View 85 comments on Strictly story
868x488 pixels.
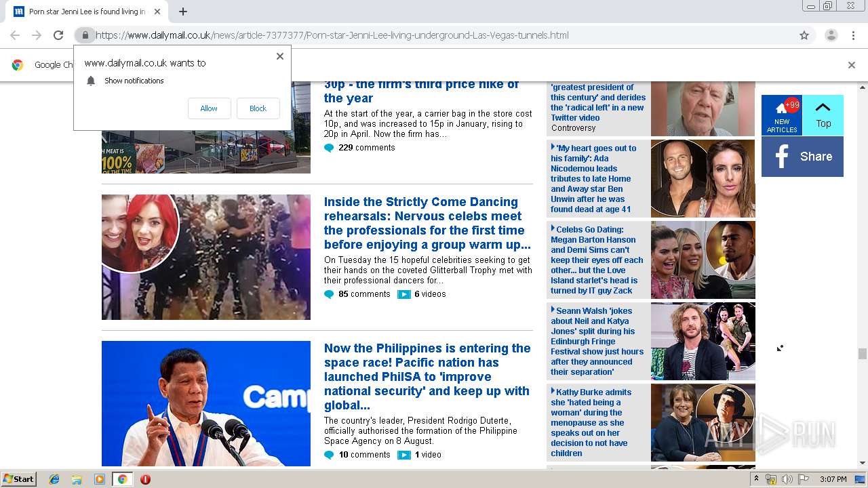coord(357,294)
